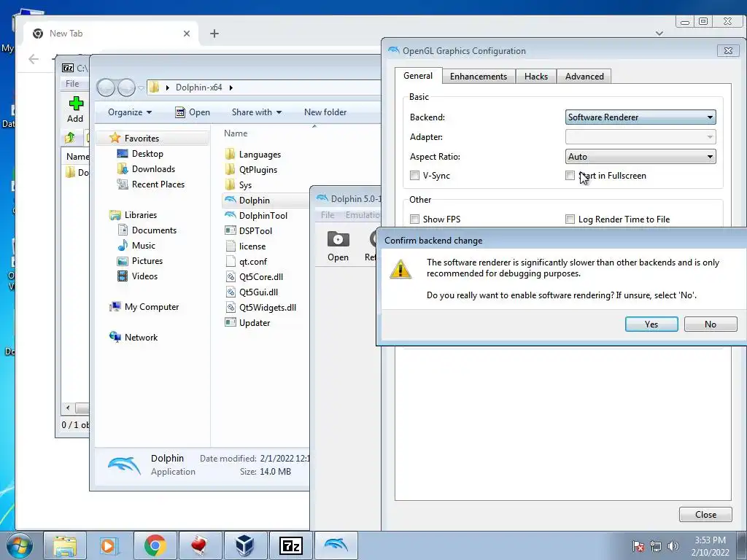Select the QtPlugins folder

(x=258, y=169)
